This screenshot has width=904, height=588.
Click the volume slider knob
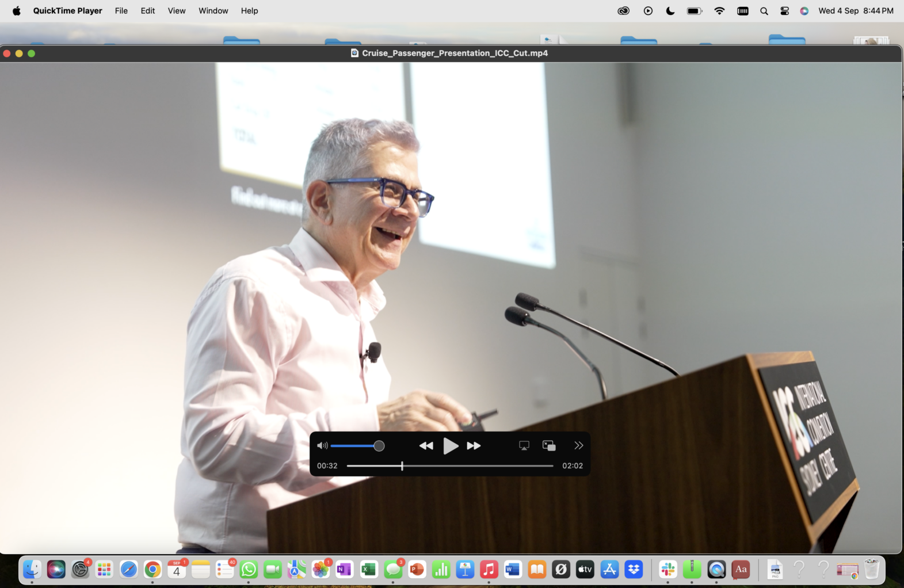(x=379, y=446)
